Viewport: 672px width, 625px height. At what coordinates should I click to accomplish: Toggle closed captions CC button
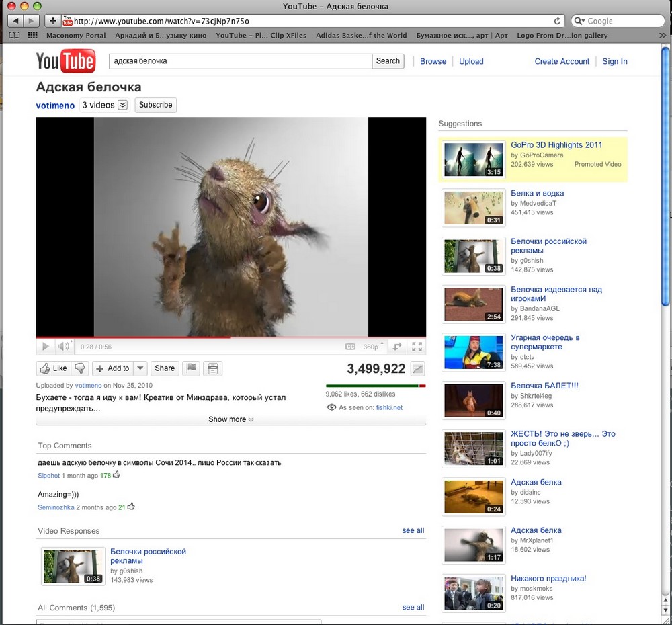(x=350, y=347)
